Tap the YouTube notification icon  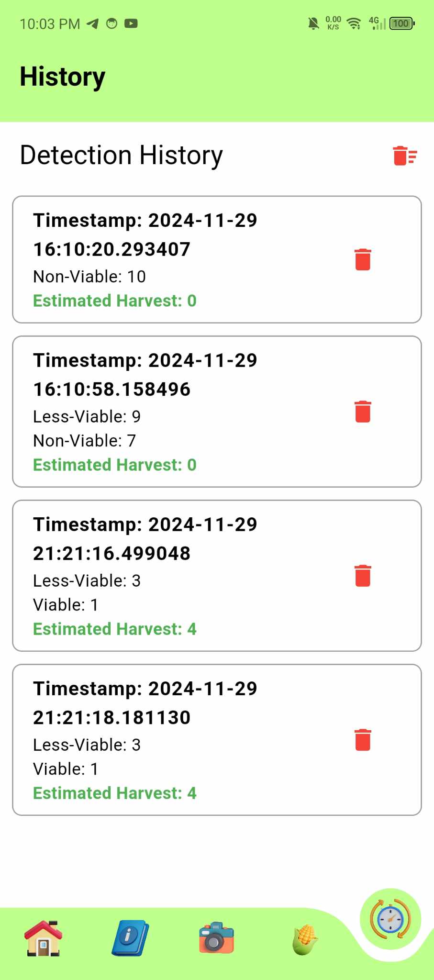(x=131, y=23)
